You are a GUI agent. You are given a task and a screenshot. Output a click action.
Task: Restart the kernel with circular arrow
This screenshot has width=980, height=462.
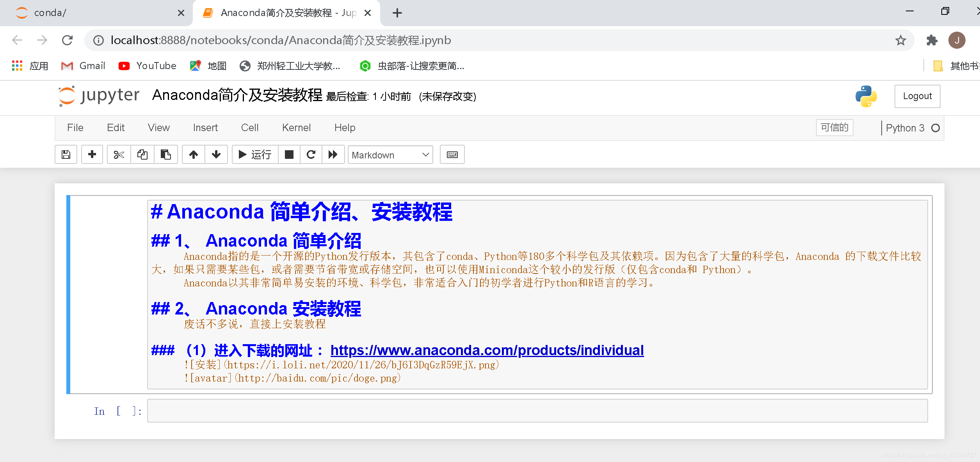tap(311, 155)
